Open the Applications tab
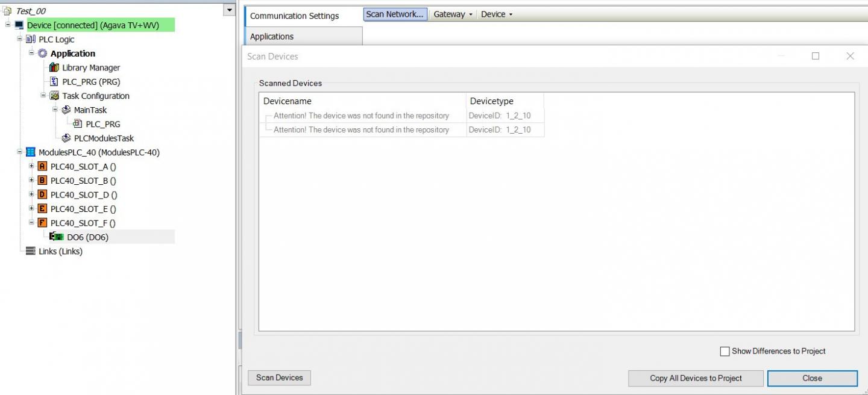 pyautogui.click(x=272, y=37)
